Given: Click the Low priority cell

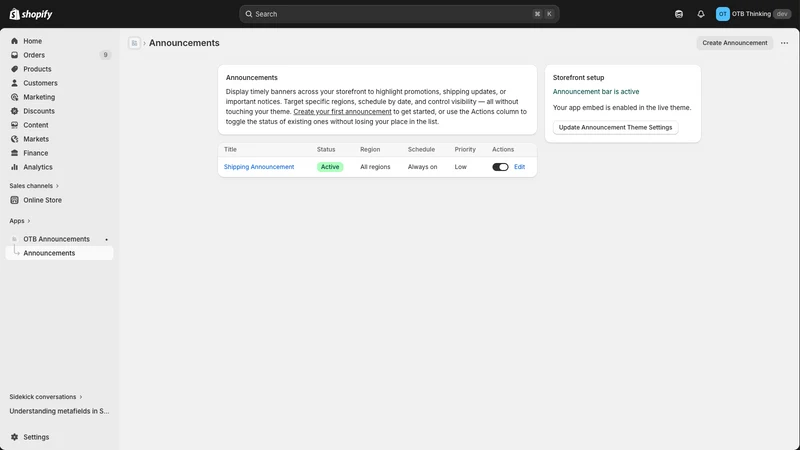Looking at the screenshot, I should pos(461,167).
